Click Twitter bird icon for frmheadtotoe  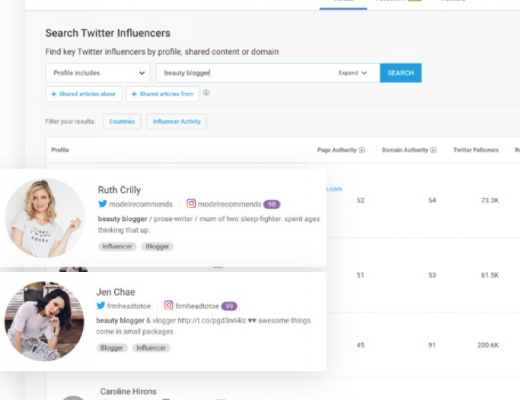point(101,305)
